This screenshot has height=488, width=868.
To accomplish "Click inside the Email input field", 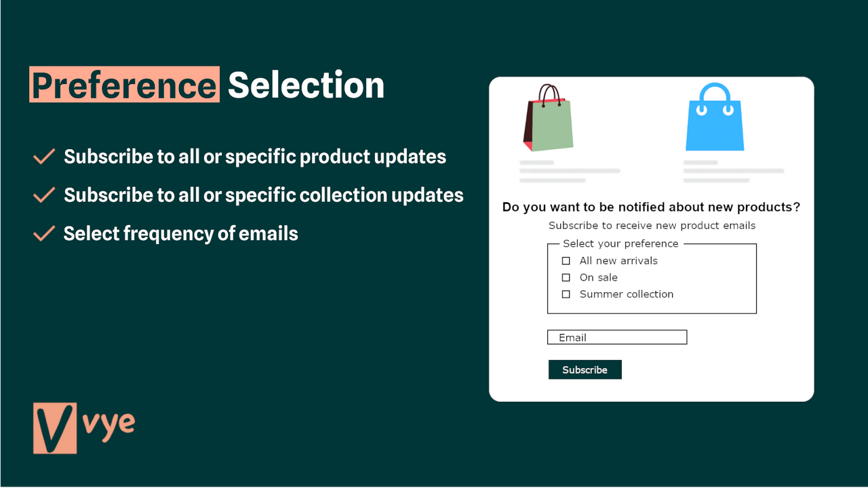I will coord(616,337).
